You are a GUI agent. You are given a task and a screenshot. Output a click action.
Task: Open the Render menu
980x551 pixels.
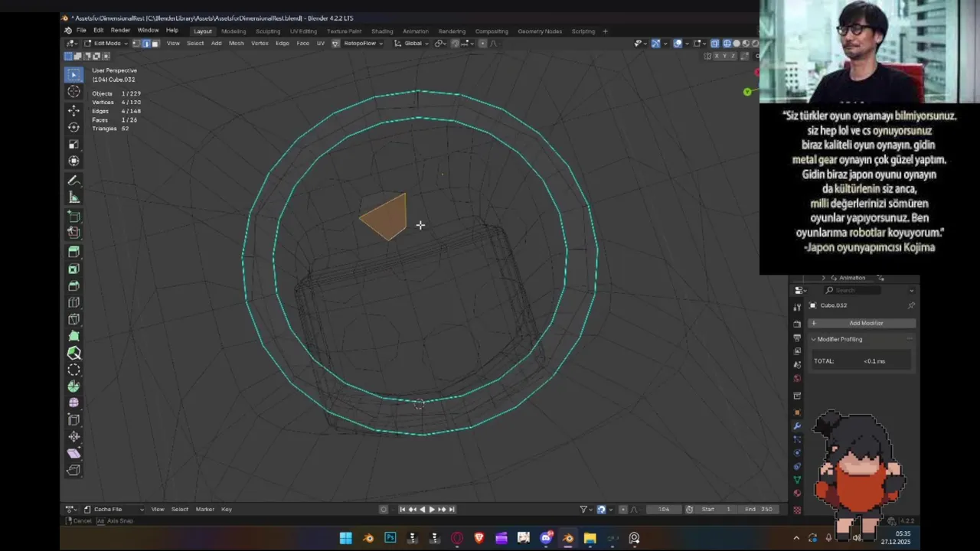click(x=120, y=31)
